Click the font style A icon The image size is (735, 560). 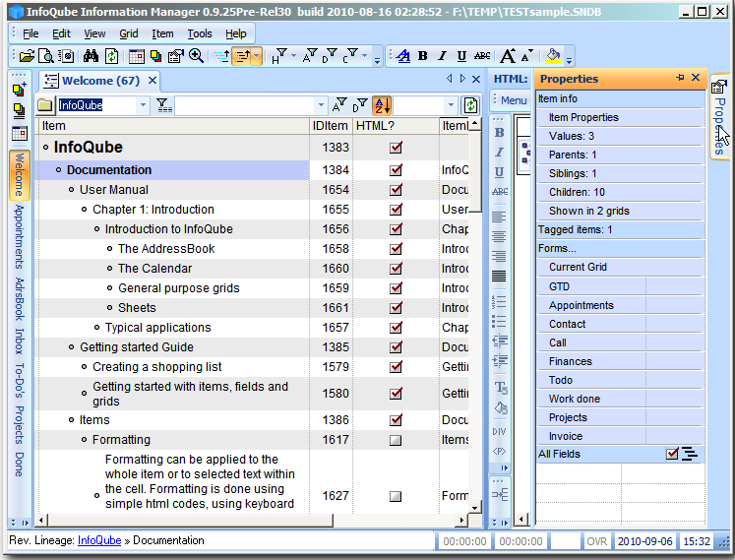pyautogui.click(x=402, y=56)
